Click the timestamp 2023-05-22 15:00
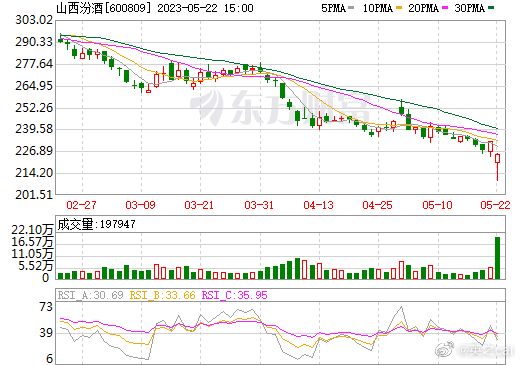 pyautogui.click(x=205, y=8)
